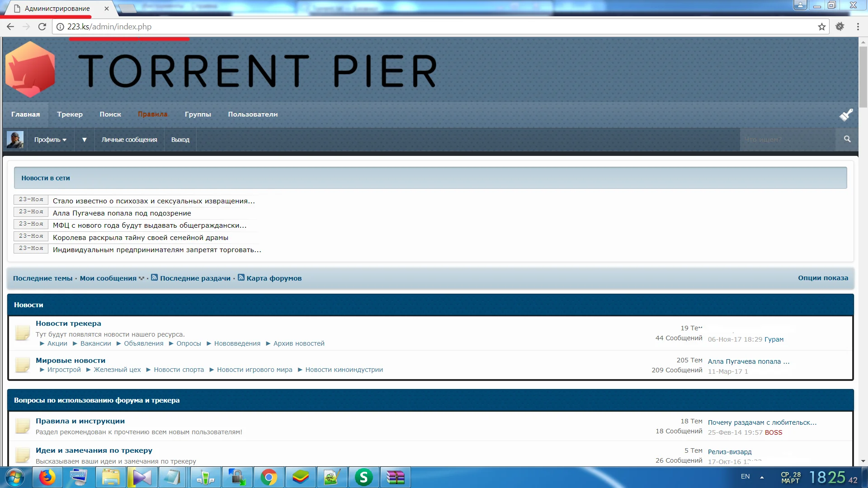Open the Правила и инструкции forum
Screen dimensions: 868x488
80,421
